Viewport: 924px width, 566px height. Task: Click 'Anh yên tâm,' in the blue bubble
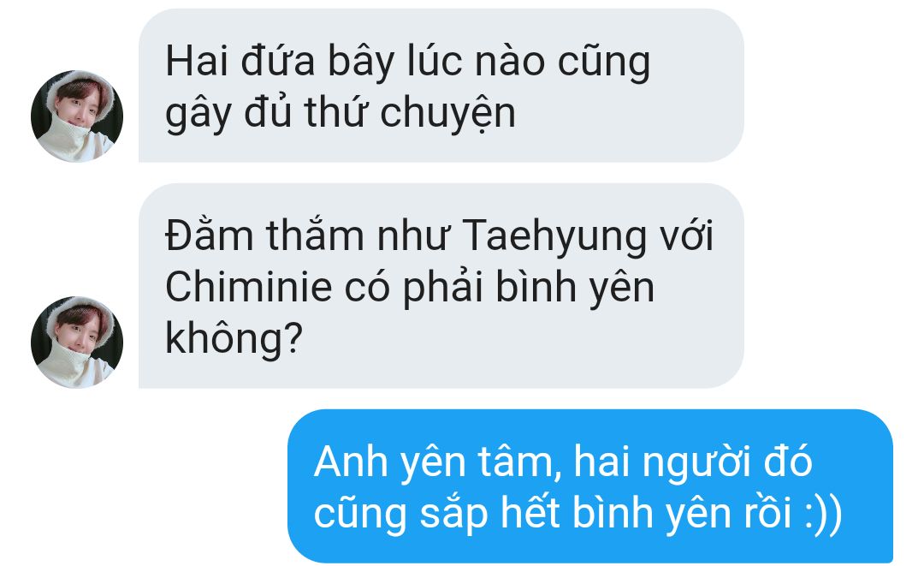pyautogui.click(x=438, y=462)
